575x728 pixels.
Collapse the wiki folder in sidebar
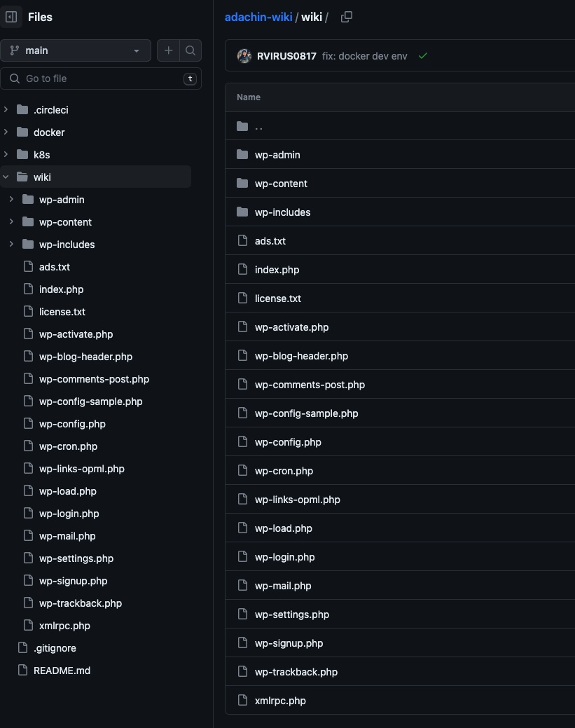coord(6,177)
